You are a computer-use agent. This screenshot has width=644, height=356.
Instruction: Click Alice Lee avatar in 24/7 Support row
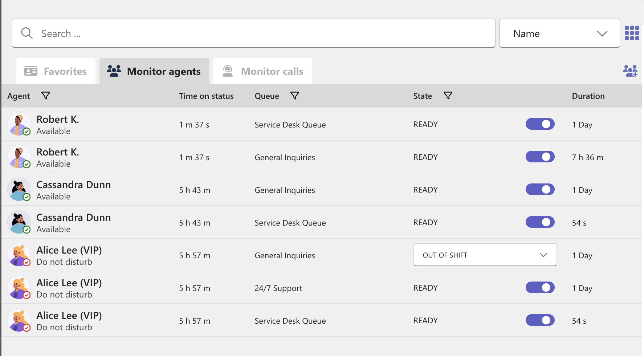19,287
